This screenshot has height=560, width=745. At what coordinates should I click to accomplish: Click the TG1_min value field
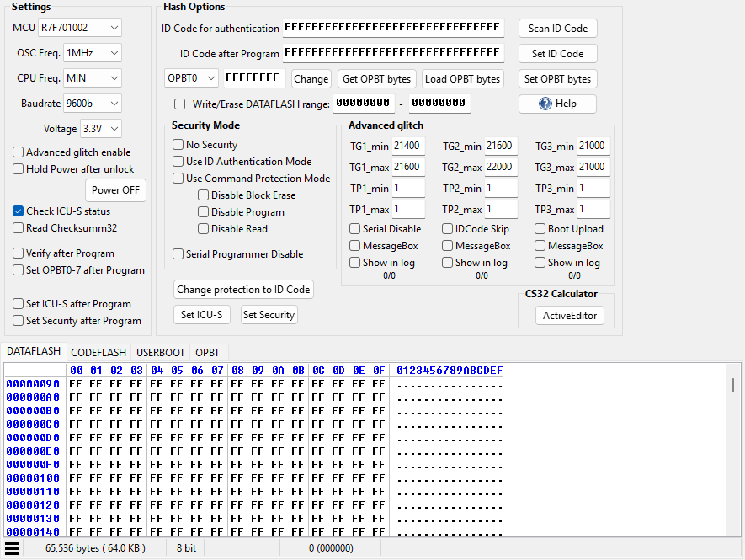pos(407,146)
